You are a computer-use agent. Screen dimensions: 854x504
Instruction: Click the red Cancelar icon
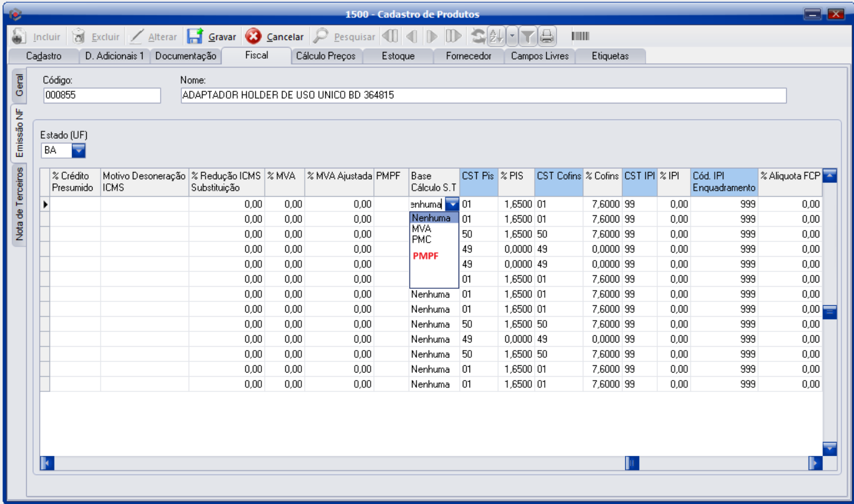tap(253, 37)
